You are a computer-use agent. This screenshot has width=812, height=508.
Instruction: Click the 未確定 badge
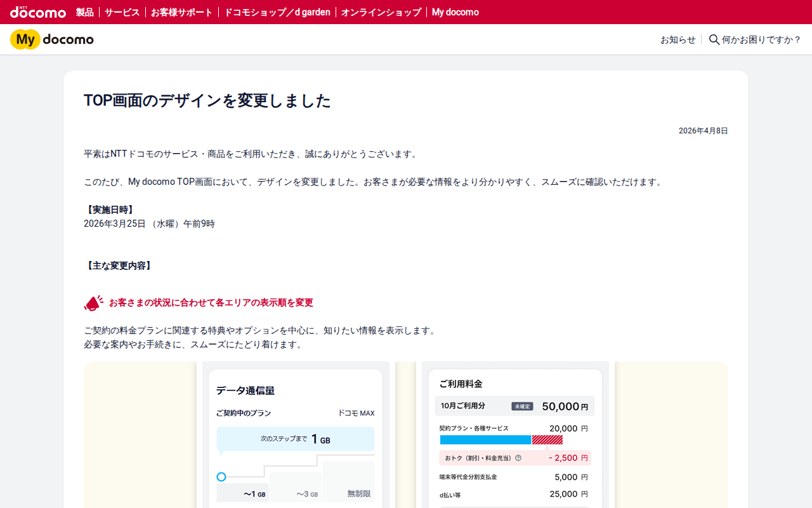pos(523,406)
